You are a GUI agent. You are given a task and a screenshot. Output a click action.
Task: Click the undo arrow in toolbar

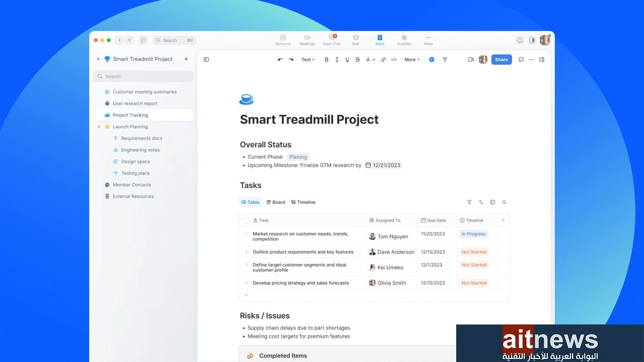click(280, 60)
